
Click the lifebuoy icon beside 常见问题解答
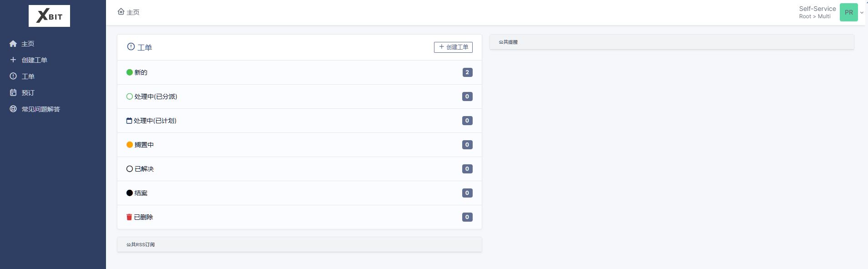coord(13,109)
